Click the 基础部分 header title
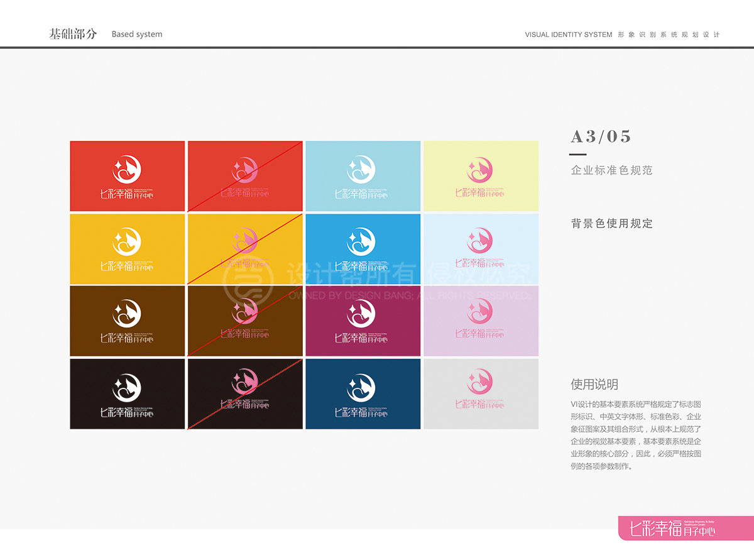The height and width of the screenshot is (560, 754). click(x=73, y=34)
